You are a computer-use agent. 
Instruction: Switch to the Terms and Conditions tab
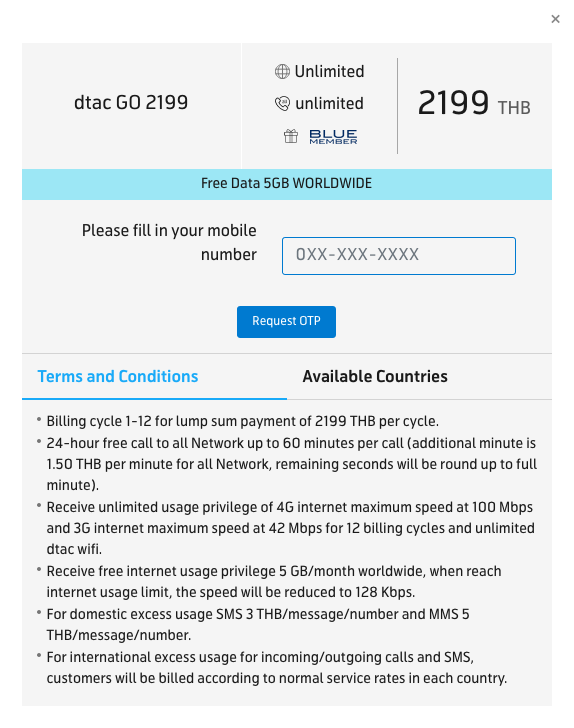118,376
